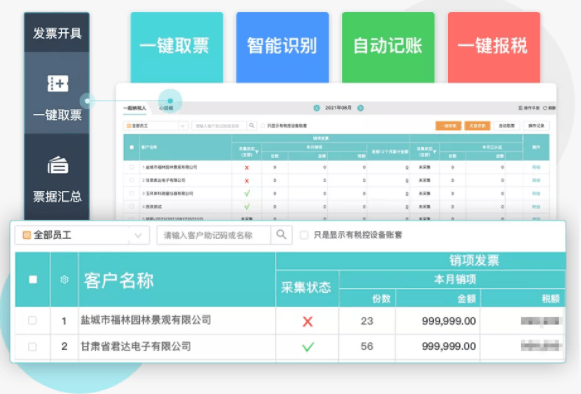Switch to the 小规模 tab in background window
Viewport: 581px width, 394px height.
click(x=166, y=108)
